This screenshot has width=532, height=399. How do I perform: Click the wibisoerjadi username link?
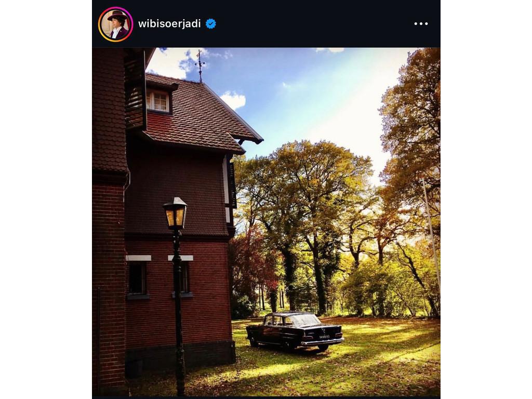169,23
